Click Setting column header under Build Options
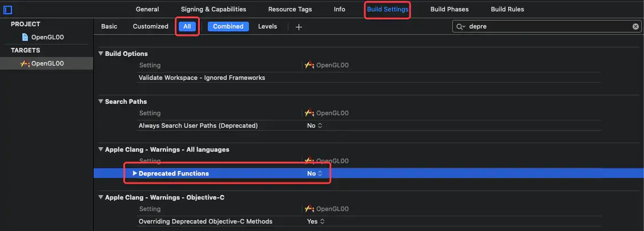Image resolution: width=644 pixels, height=231 pixels. click(150, 65)
